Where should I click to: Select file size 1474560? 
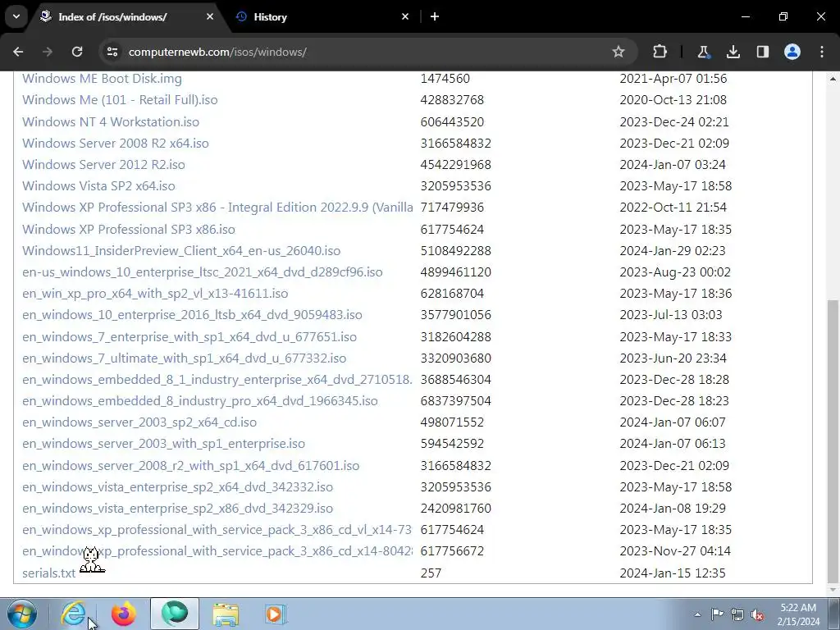coord(445,79)
